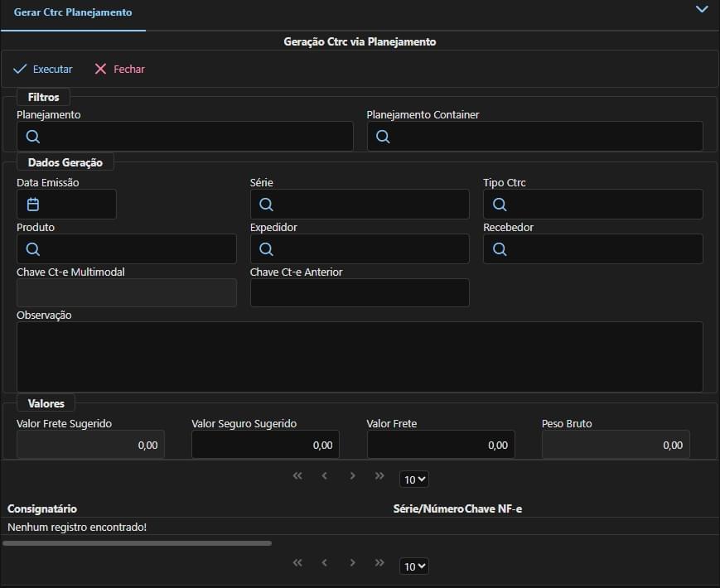Click the Filtros section heading
720x588 pixels.
click(44, 98)
